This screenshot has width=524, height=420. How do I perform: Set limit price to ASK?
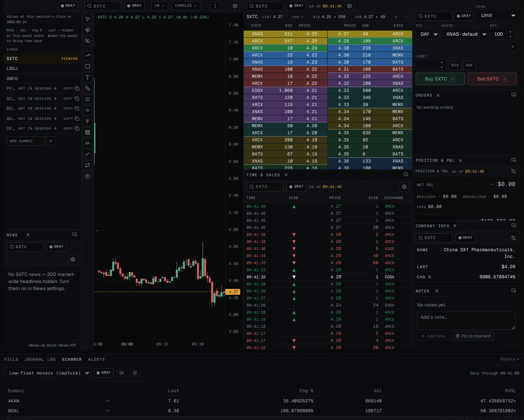(469, 65)
